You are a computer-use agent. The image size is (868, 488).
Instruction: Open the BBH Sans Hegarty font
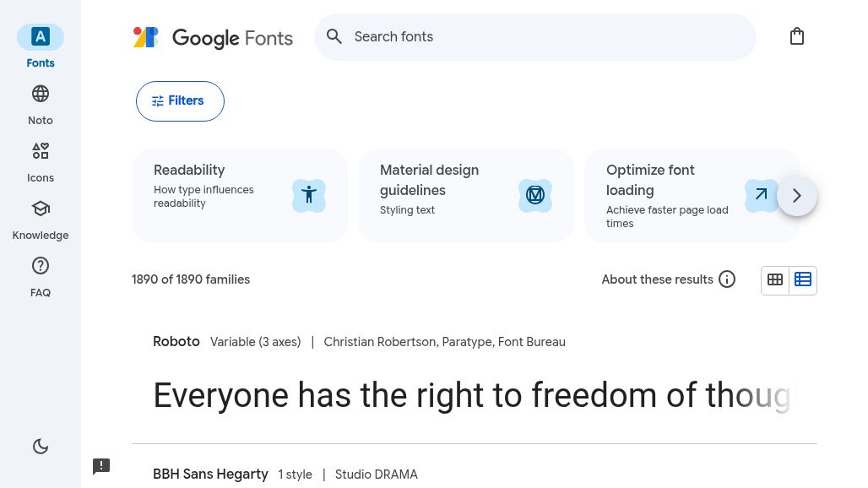click(x=210, y=474)
